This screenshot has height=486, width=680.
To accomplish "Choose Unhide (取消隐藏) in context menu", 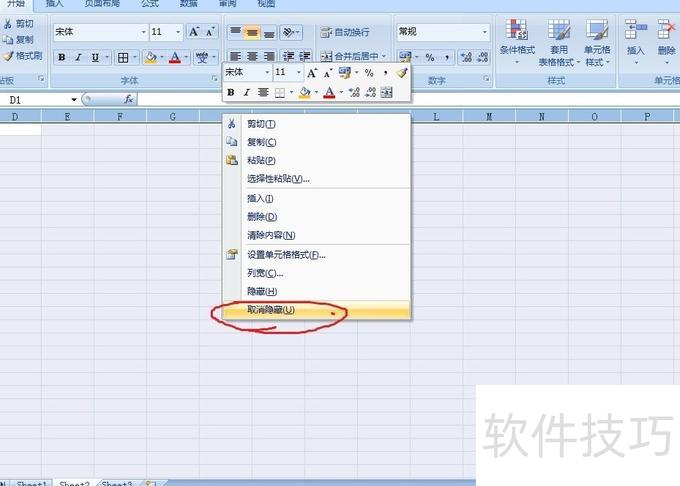I will 317,310.
